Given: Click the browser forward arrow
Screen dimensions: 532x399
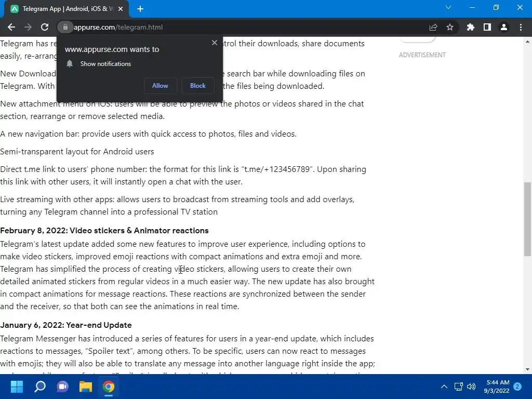Looking at the screenshot, I should [28, 27].
